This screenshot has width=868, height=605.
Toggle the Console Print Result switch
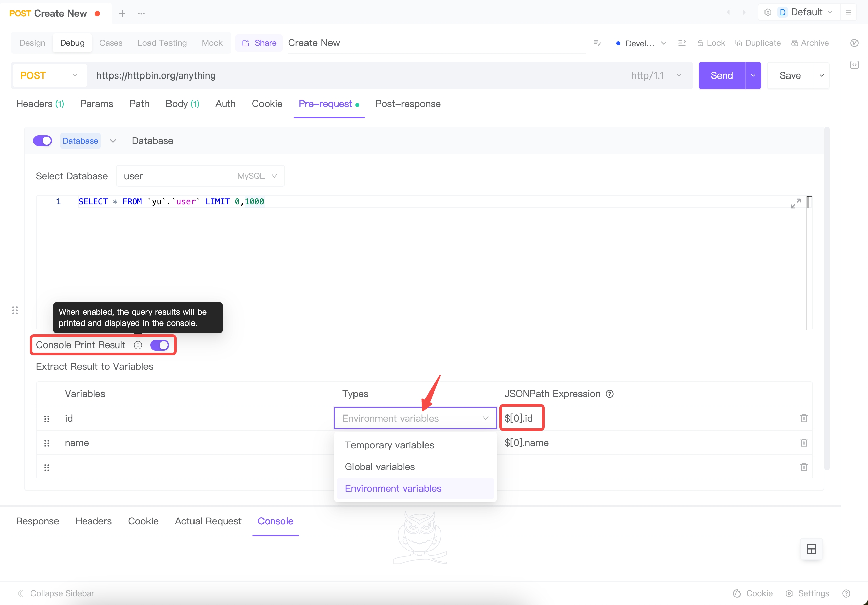coord(160,344)
